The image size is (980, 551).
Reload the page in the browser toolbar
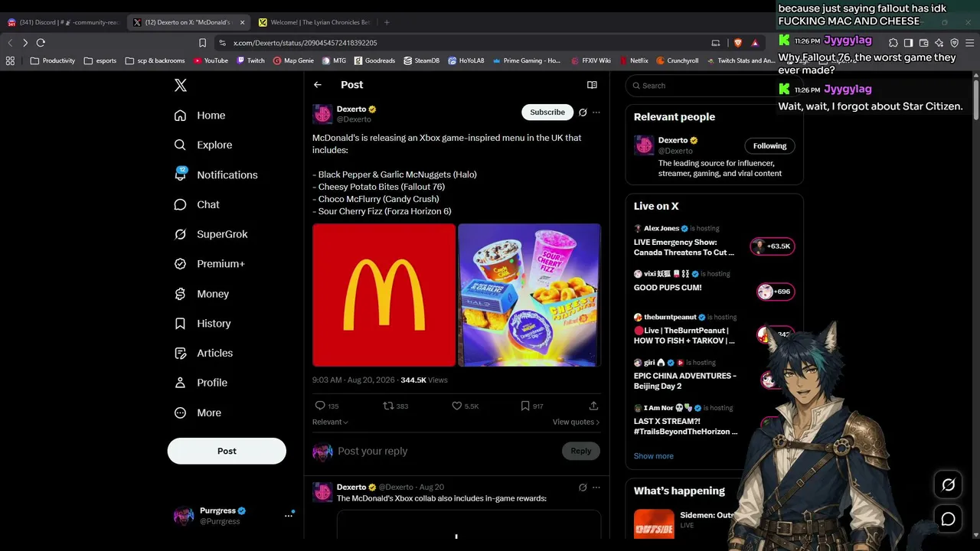(x=41, y=43)
